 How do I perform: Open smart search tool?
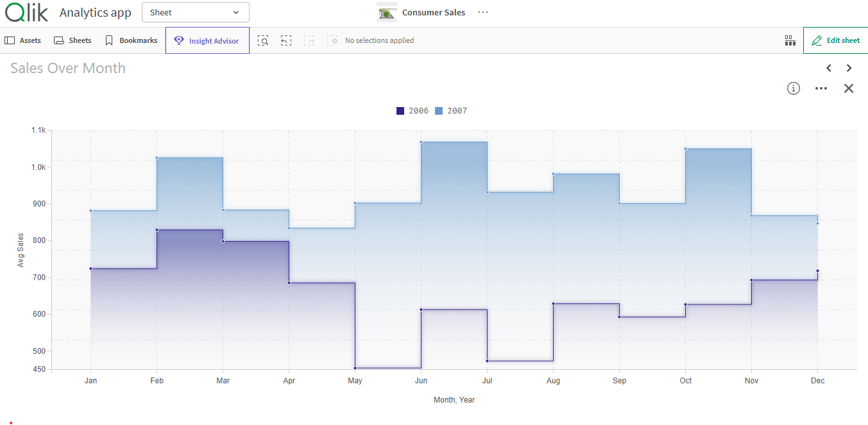coord(263,40)
